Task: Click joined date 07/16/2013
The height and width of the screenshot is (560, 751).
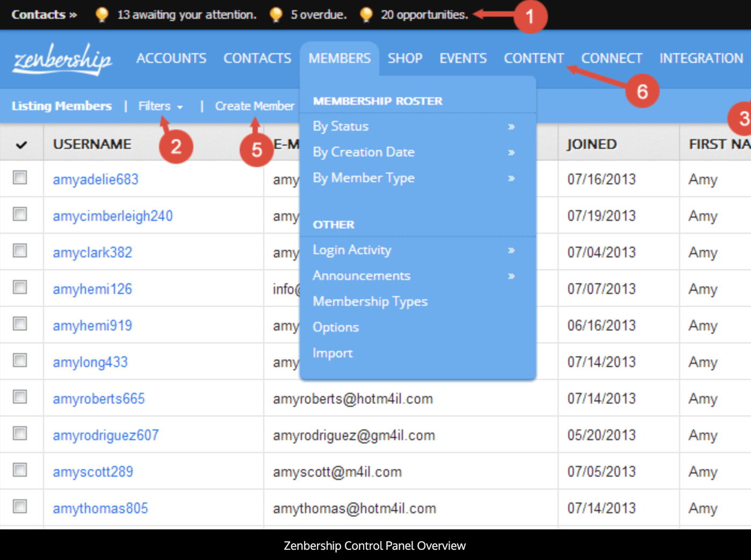Action: pyautogui.click(x=602, y=180)
